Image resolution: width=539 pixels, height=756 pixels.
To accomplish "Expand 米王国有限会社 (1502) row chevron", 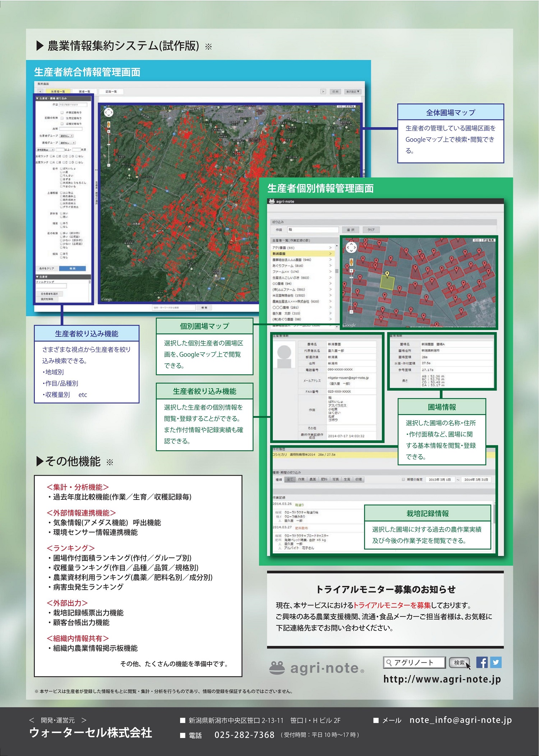I will [331, 295].
